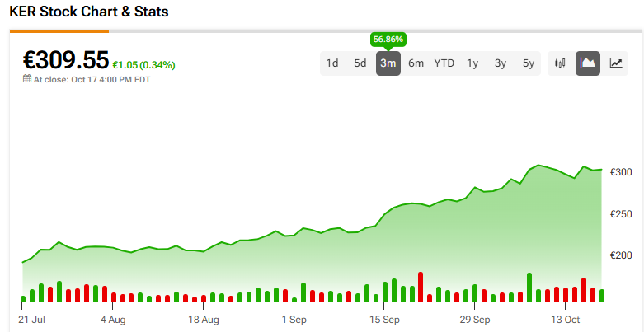Switch to line chart view
Viewport: 644px width, 332px height.
tap(615, 63)
